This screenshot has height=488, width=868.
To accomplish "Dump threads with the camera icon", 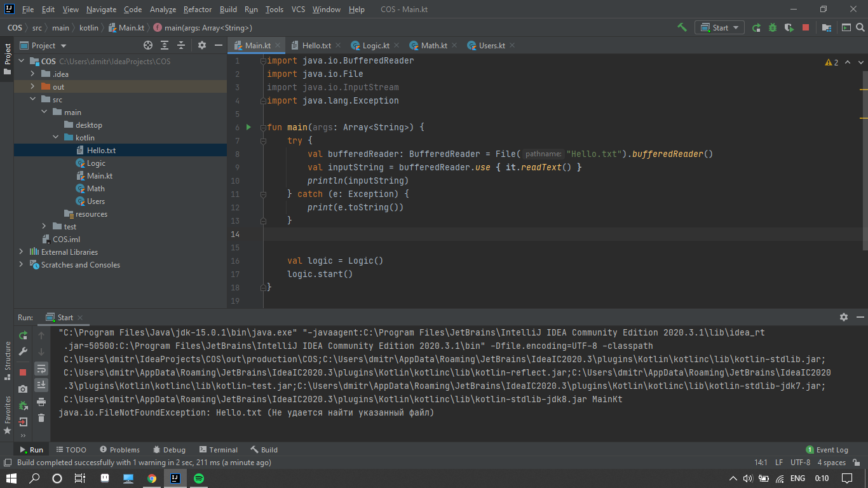I will [x=23, y=388].
